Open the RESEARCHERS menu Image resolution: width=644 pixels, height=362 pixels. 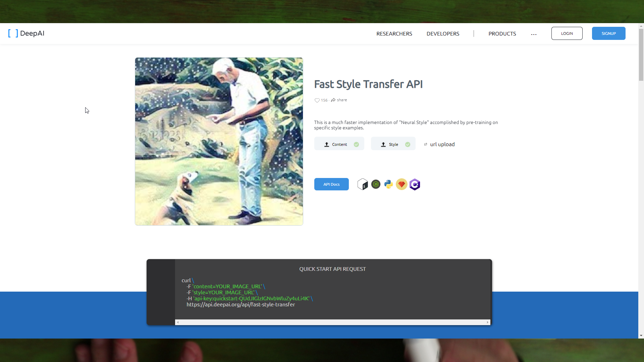[394, 34]
